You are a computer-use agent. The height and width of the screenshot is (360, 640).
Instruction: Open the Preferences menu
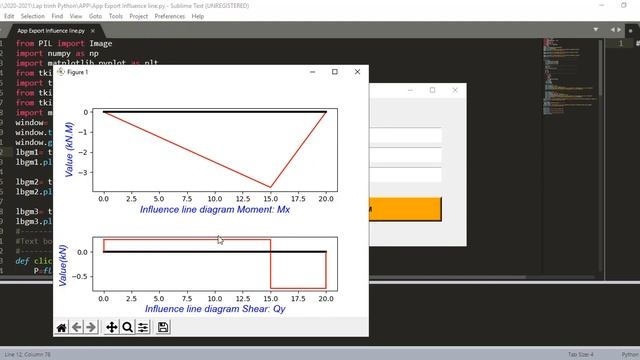pos(169,16)
